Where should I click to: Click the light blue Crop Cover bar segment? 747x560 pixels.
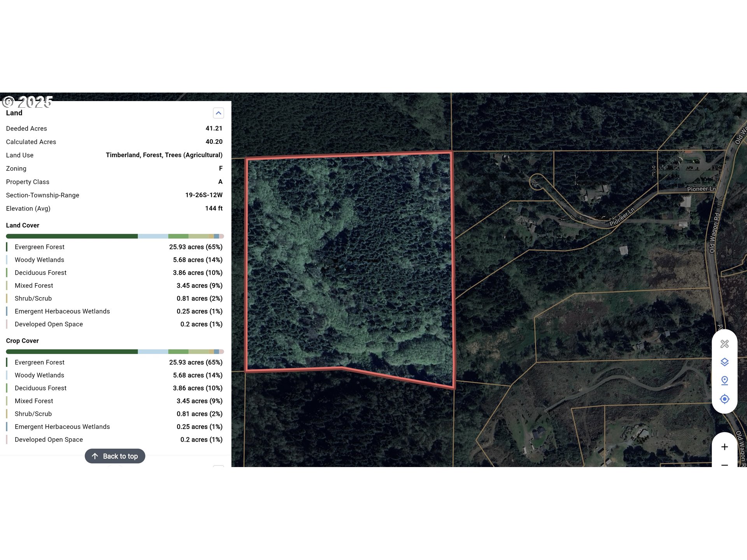(153, 352)
